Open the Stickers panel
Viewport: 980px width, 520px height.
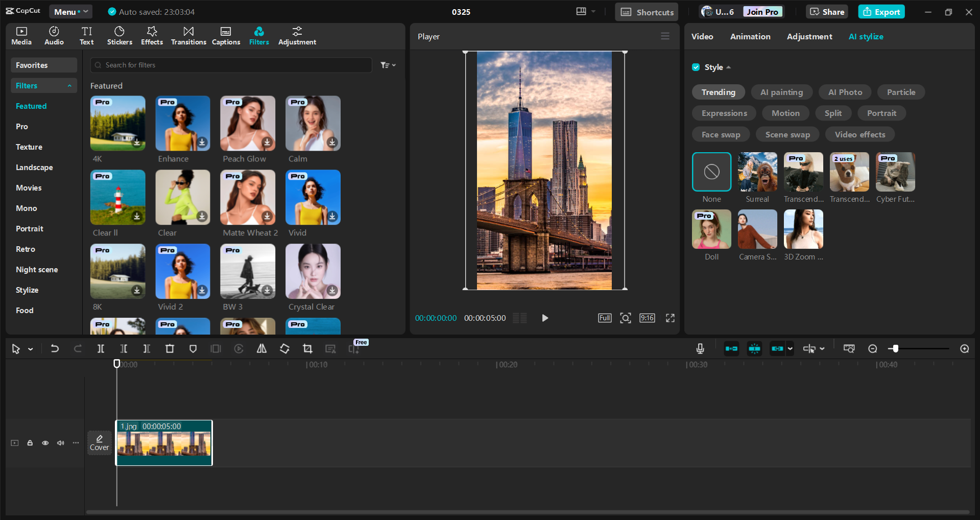click(x=119, y=35)
